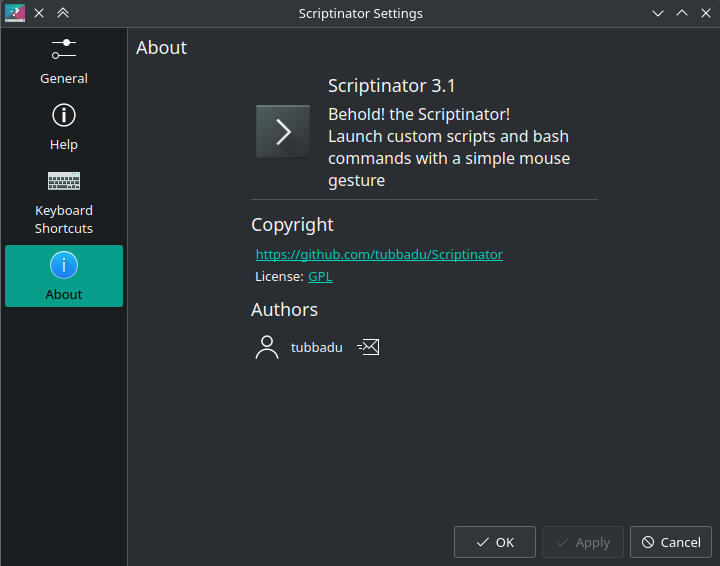The width and height of the screenshot is (720, 566).
Task: Maximize window with up chevron
Action: pyautogui.click(x=682, y=13)
